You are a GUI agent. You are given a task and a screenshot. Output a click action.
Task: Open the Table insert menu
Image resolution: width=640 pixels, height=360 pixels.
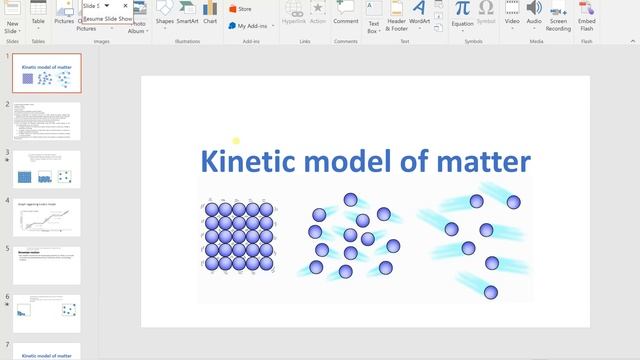[38, 16]
